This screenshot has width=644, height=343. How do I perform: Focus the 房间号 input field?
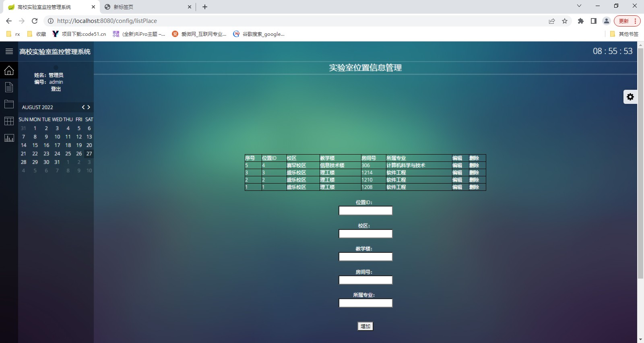coord(365,280)
